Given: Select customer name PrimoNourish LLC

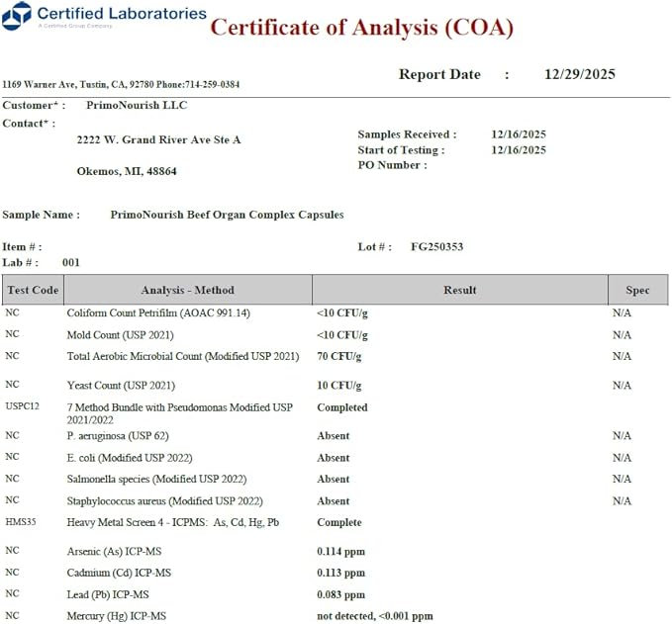Looking at the screenshot, I should coord(137,105).
